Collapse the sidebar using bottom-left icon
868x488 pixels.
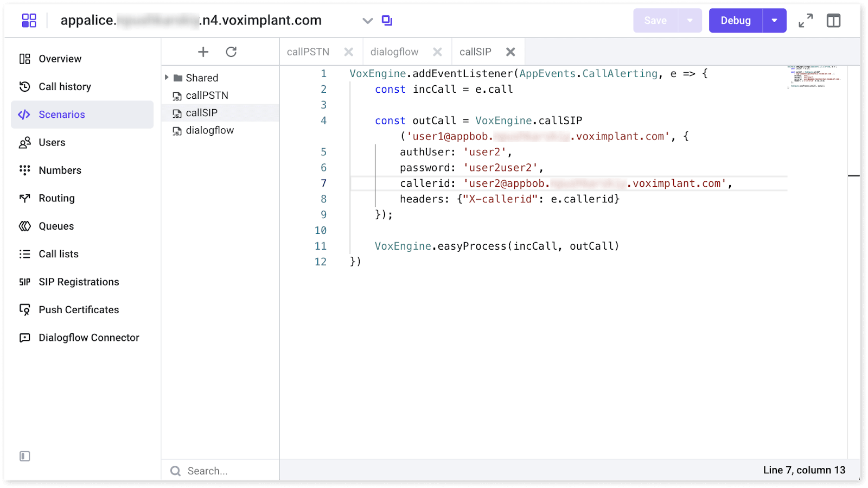25,456
